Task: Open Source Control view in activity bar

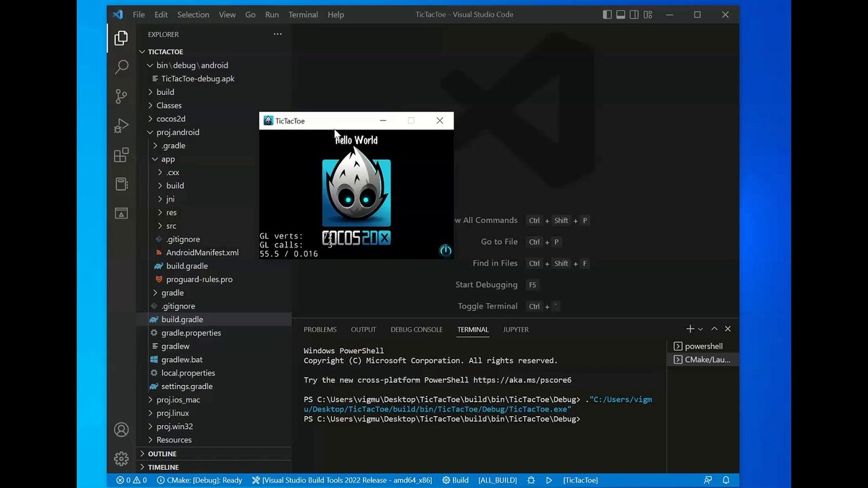Action: point(121,96)
